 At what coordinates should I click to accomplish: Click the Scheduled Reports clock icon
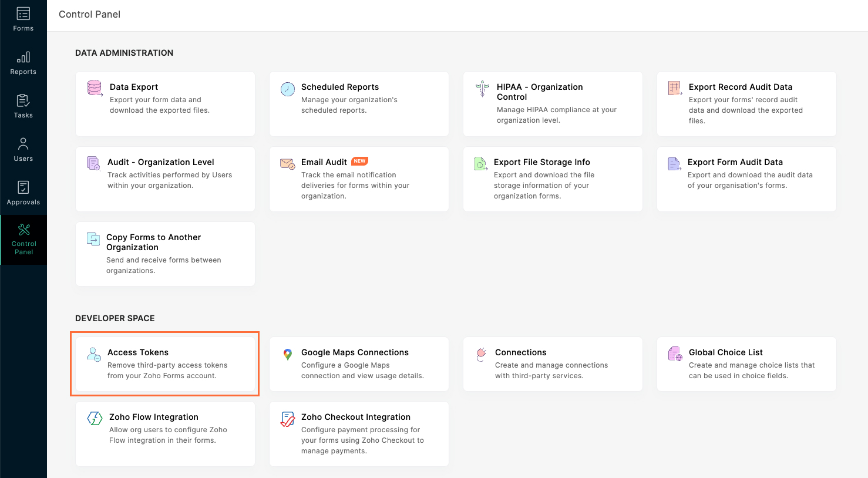tap(288, 89)
